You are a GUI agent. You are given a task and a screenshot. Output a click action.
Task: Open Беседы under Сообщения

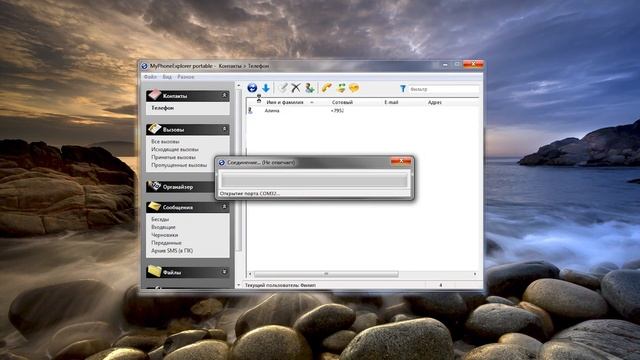(160, 219)
